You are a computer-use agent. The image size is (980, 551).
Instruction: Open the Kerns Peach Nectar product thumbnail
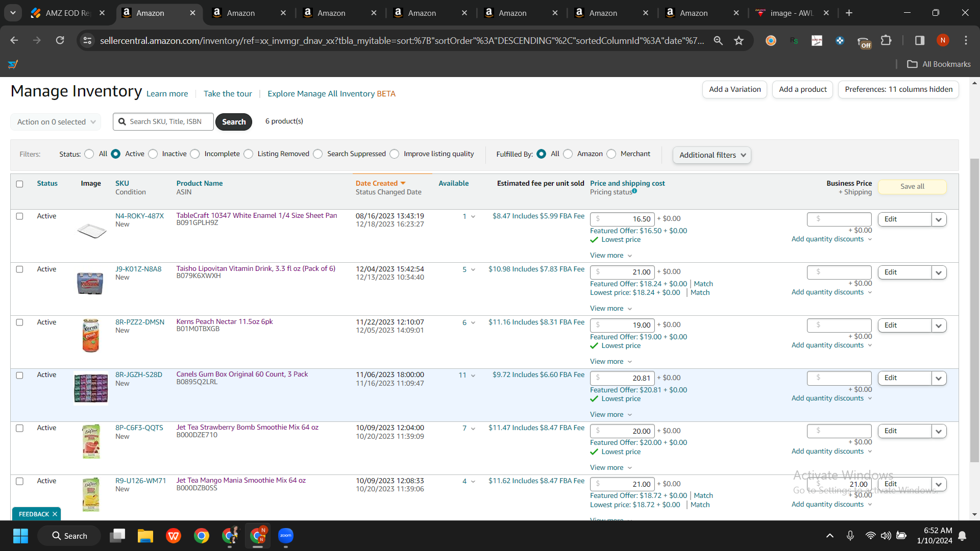[91, 336]
